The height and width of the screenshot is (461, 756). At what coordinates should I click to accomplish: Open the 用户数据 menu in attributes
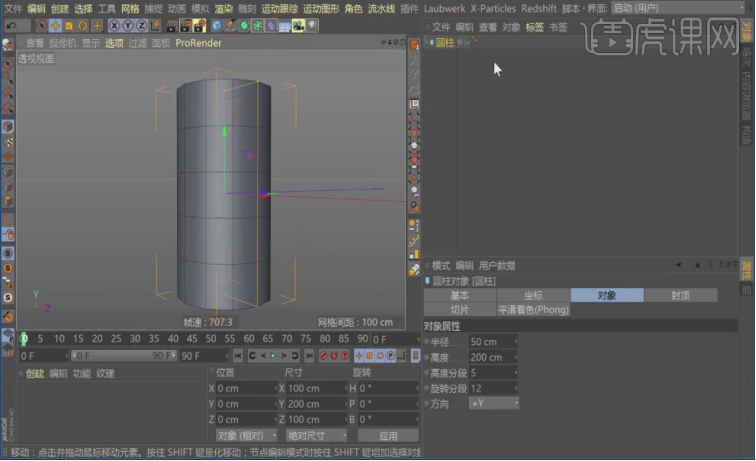click(x=497, y=266)
